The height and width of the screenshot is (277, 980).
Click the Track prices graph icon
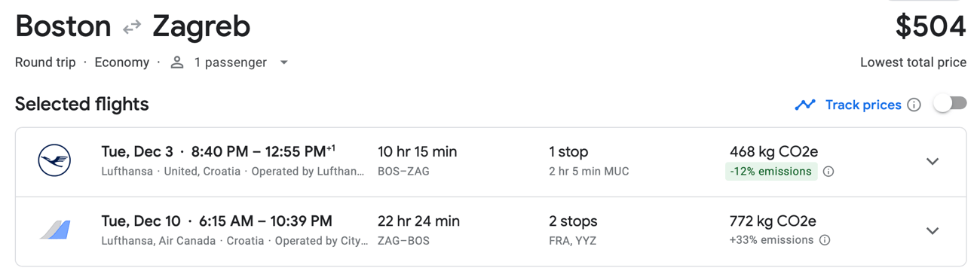(805, 105)
